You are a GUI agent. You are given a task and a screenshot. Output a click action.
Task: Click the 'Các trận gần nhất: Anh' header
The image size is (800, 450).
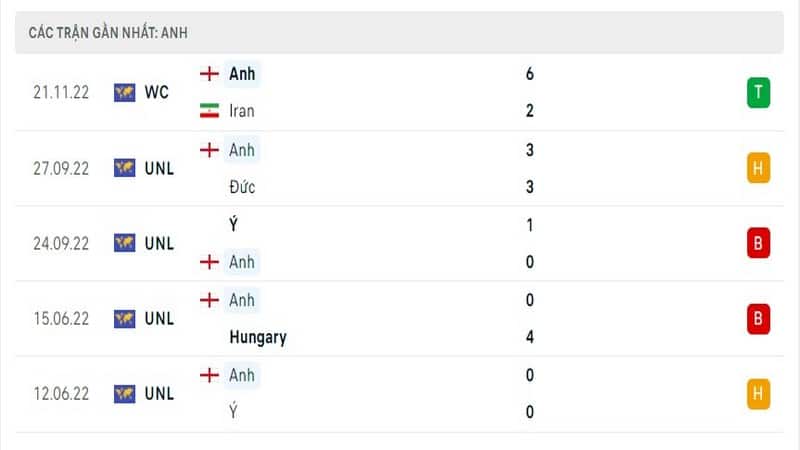[108, 33]
